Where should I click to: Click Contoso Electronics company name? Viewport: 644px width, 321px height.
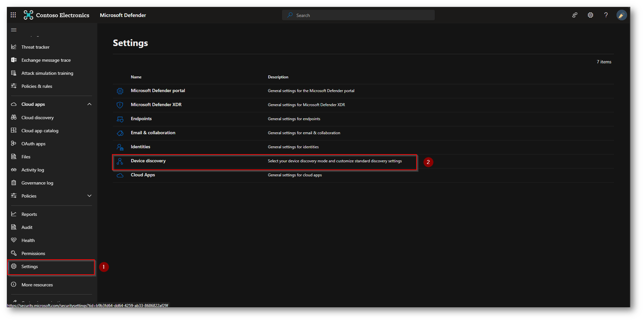(x=63, y=15)
